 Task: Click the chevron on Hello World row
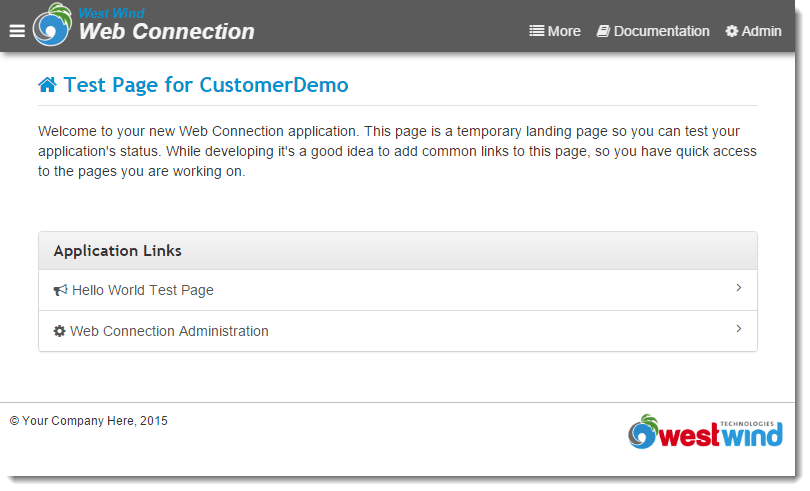(x=739, y=288)
